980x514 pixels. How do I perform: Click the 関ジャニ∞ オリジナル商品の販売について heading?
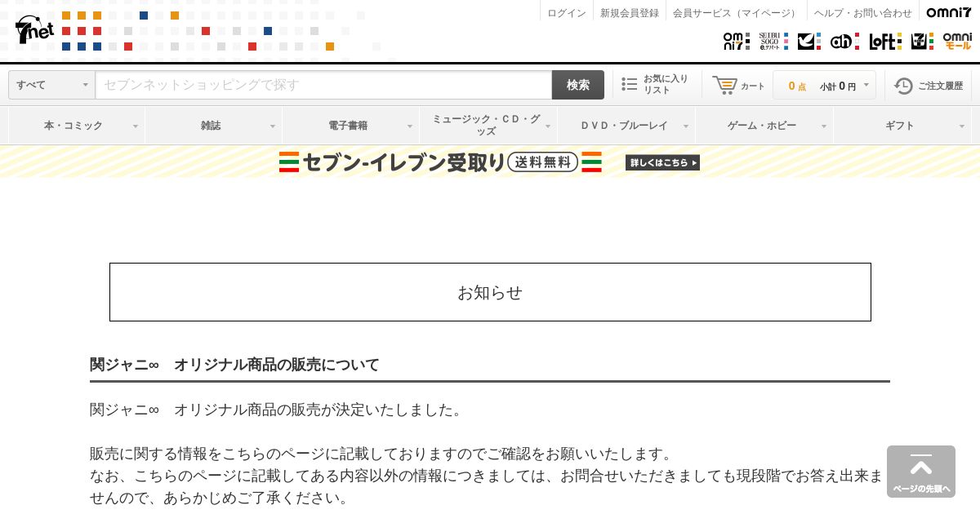pos(234,365)
